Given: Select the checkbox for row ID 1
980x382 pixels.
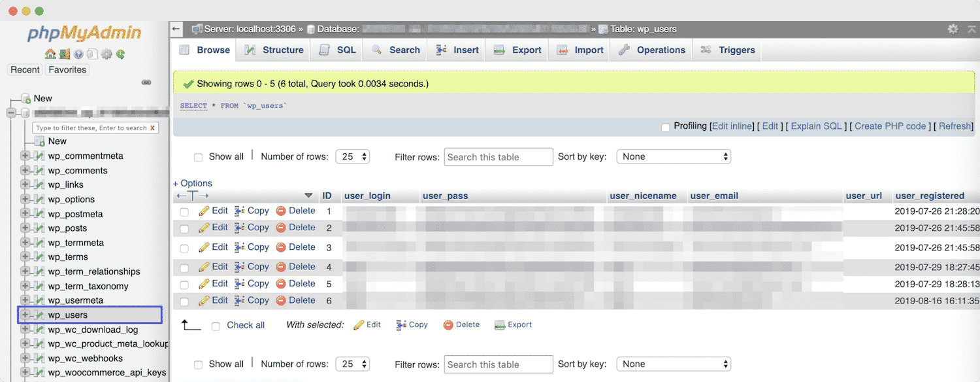Looking at the screenshot, I should [184, 212].
